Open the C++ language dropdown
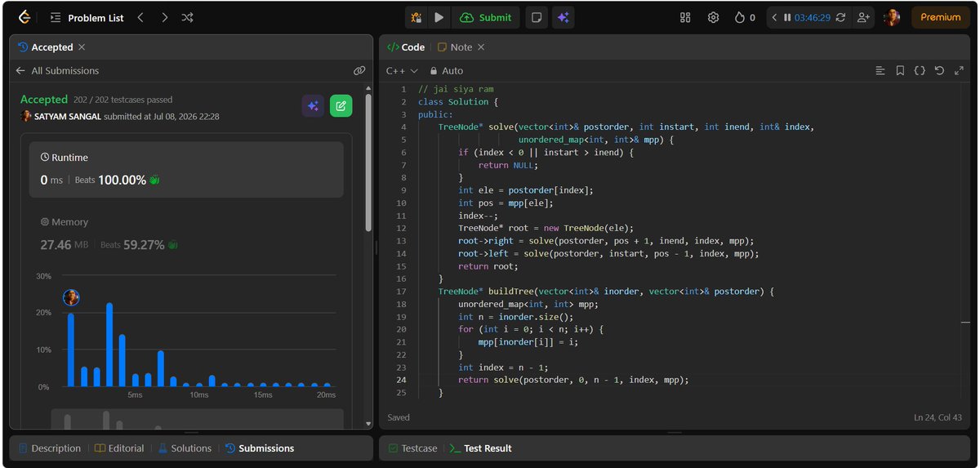Viewport: 980px width, 468px height. pyautogui.click(x=402, y=71)
